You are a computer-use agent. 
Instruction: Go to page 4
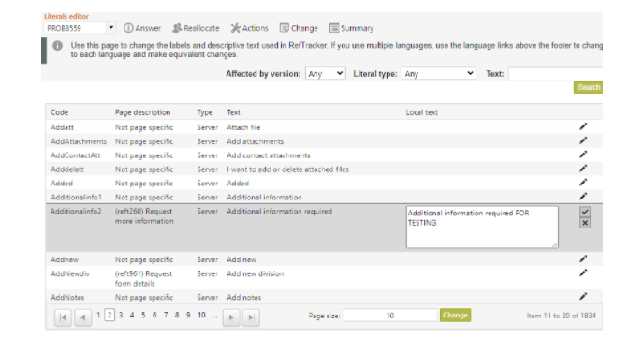tap(132, 315)
